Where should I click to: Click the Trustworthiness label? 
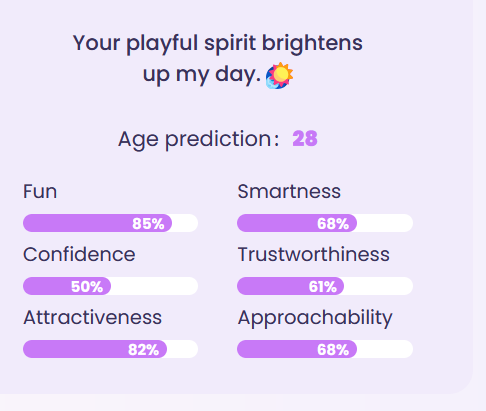tap(314, 255)
